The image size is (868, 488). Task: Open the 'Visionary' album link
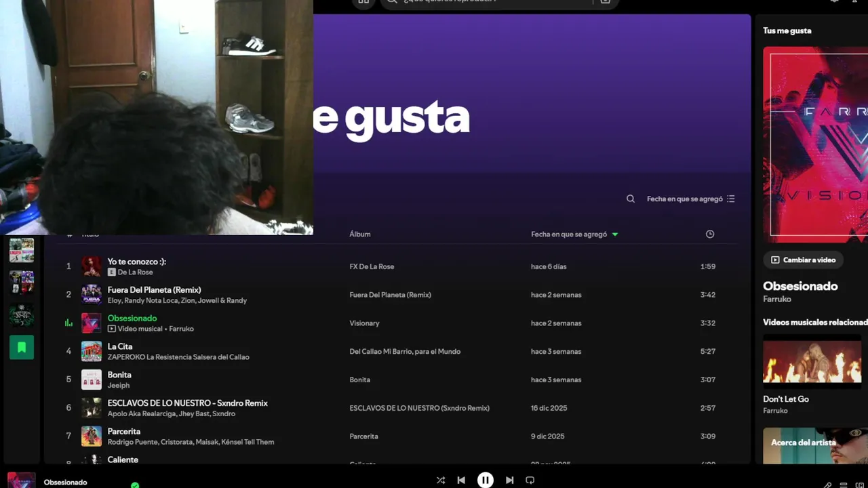tap(364, 323)
